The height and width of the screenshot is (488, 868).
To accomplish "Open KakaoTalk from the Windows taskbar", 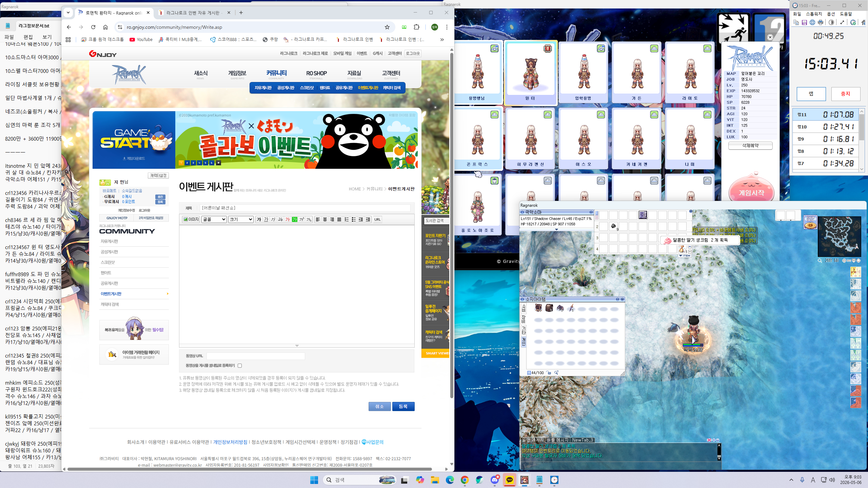I will coord(509,480).
